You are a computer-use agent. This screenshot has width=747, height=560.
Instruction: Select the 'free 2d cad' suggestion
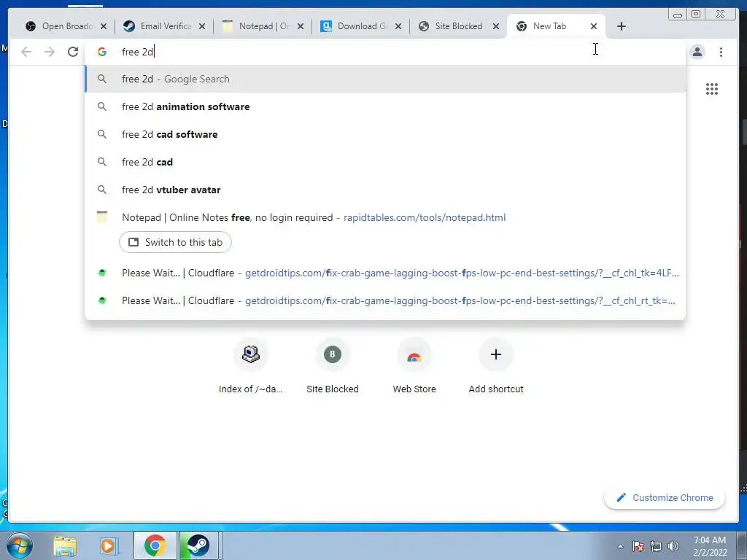tap(385, 162)
